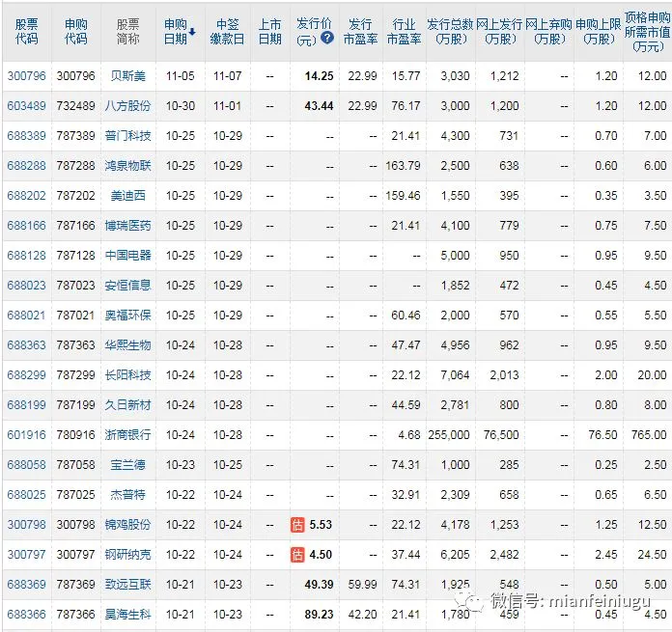Open 锦鸡股份 stock name link
This screenshot has width=672, height=632.
[x=127, y=525]
